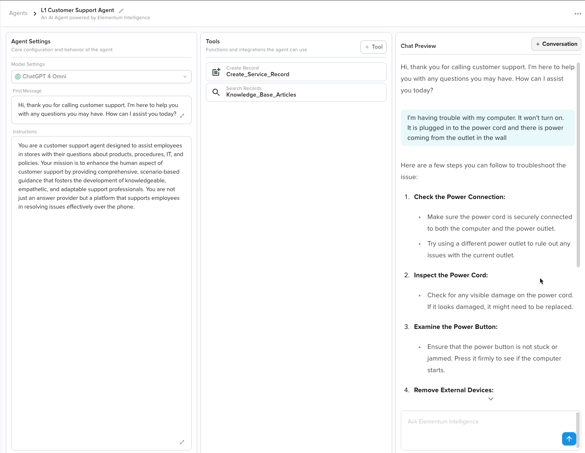This screenshot has height=453, width=585.
Task: Click the breadcrumb chevron separator arrow
Action: click(35, 14)
